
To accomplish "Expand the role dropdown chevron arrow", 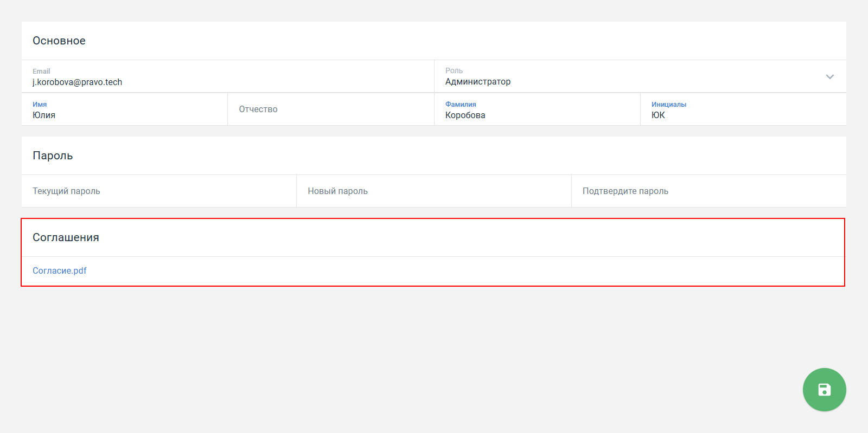I will [829, 77].
